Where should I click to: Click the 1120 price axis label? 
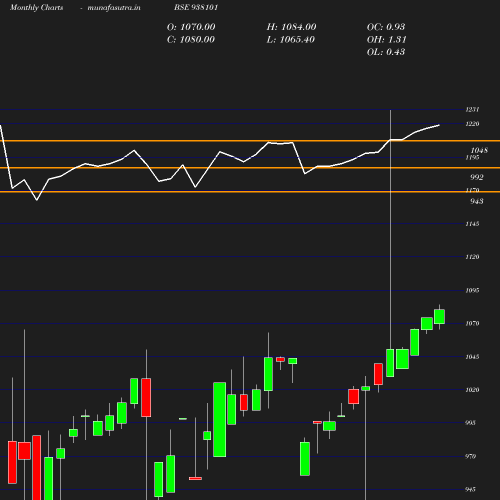pos(472,257)
